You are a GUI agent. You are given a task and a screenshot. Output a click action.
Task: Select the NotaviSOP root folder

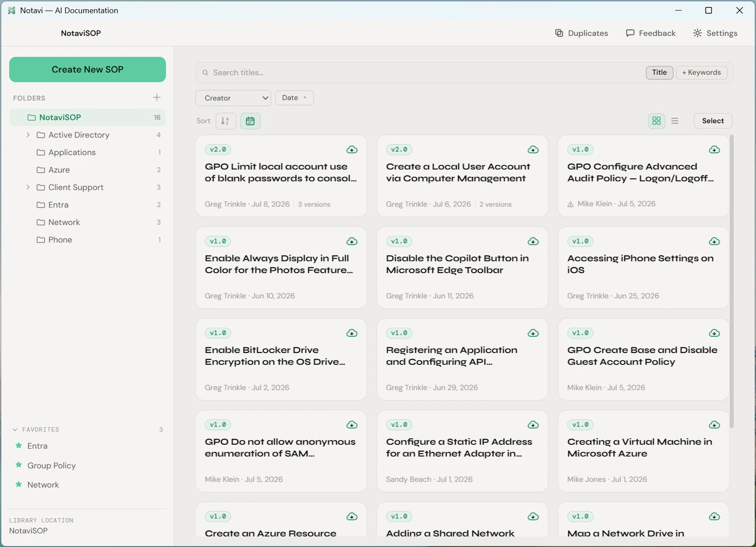pos(88,117)
